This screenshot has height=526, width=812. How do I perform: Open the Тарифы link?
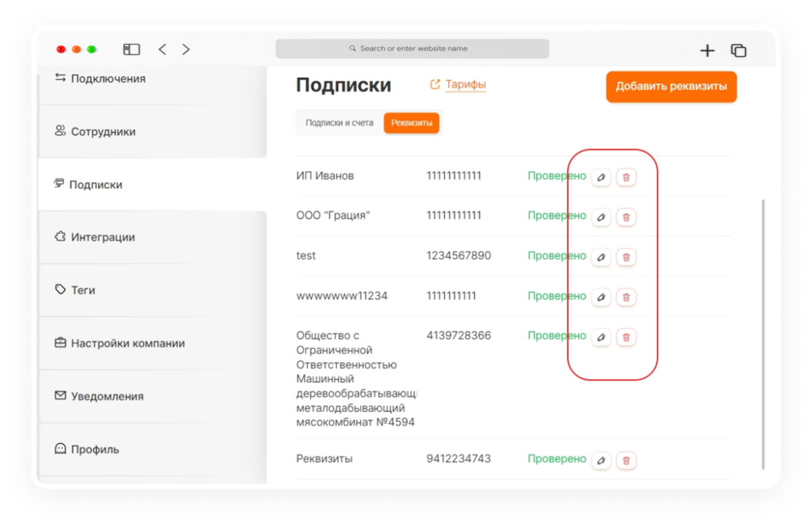coord(458,85)
